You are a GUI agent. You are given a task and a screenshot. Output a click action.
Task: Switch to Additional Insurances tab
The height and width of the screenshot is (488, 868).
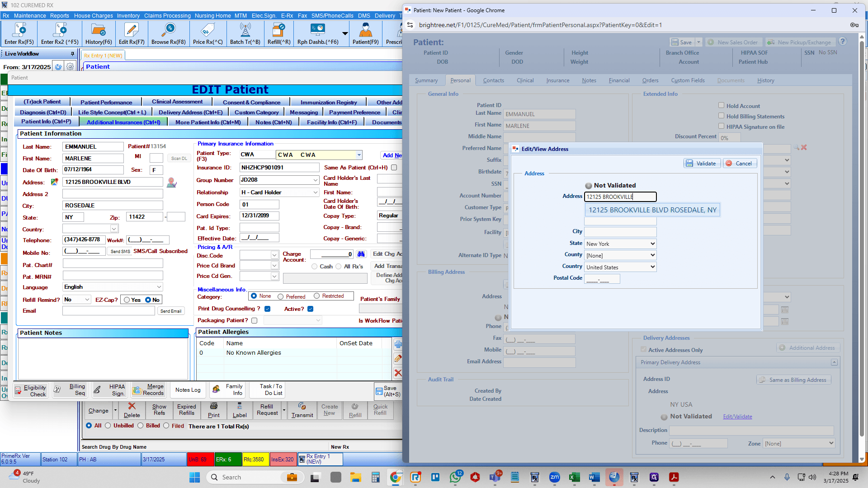click(123, 122)
